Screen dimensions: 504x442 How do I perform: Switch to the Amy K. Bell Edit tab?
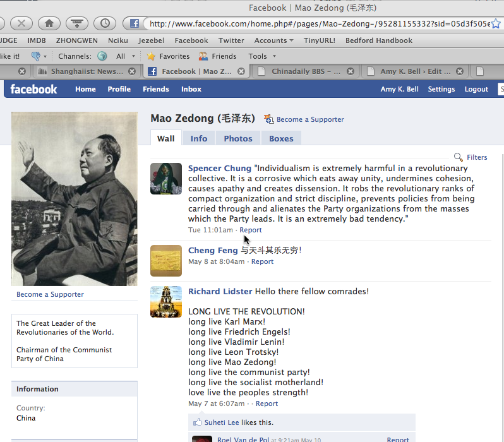[x=415, y=71]
